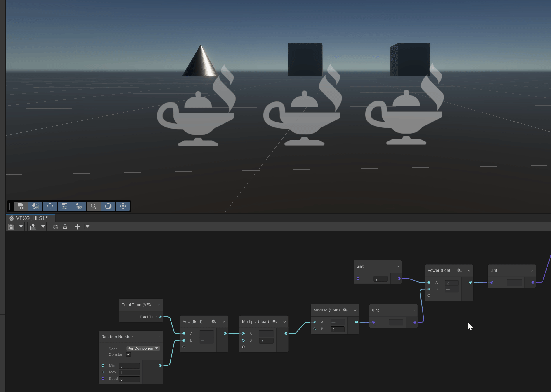Toggle the scene lighting crescent icon
This screenshot has height=392, width=551.
click(x=108, y=206)
